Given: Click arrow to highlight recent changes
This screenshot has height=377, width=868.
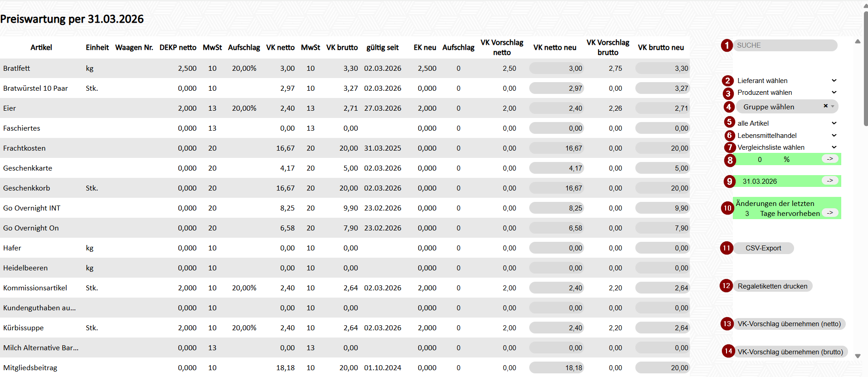Looking at the screenshot, I should point(829,213).
